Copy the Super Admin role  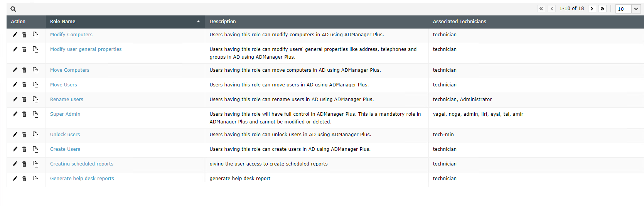[35, 114]
